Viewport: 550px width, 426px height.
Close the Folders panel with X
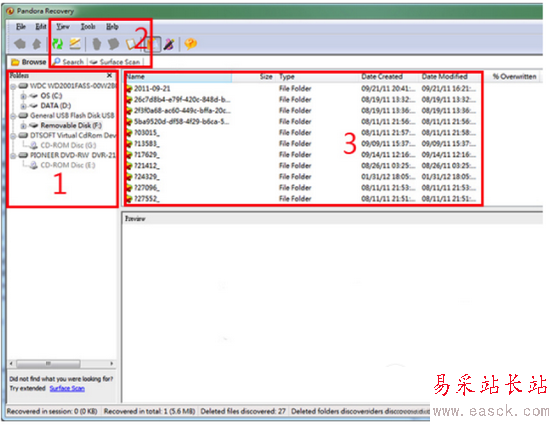click(109, 75)
